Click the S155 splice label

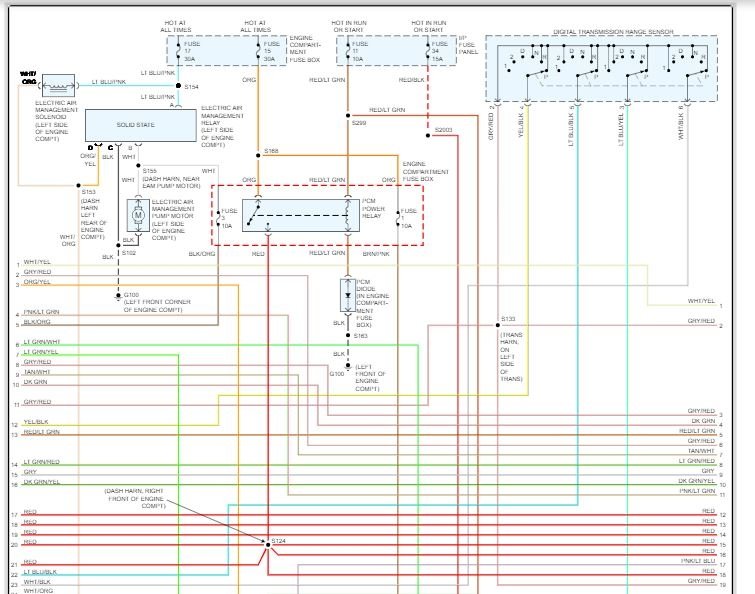(x=149, y=171)
